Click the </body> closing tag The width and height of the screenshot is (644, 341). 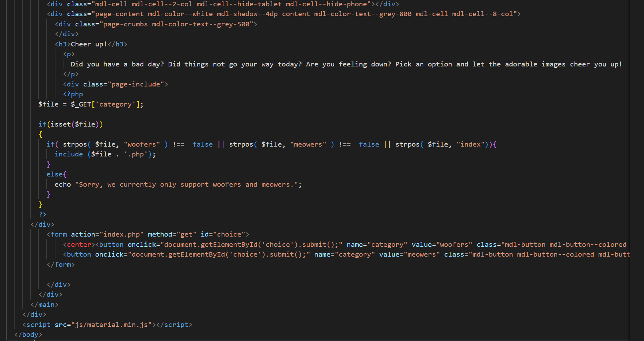(x=28, y=335)
